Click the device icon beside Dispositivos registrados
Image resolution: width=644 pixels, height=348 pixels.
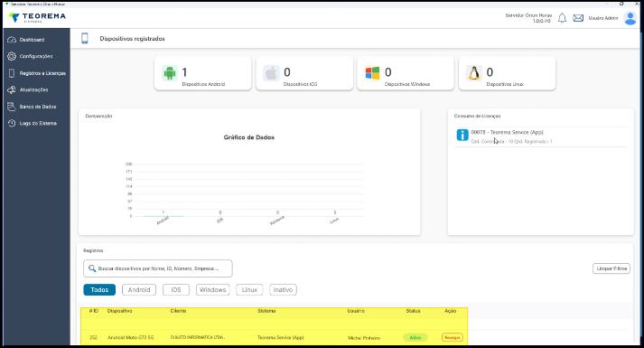coord(85,38)
